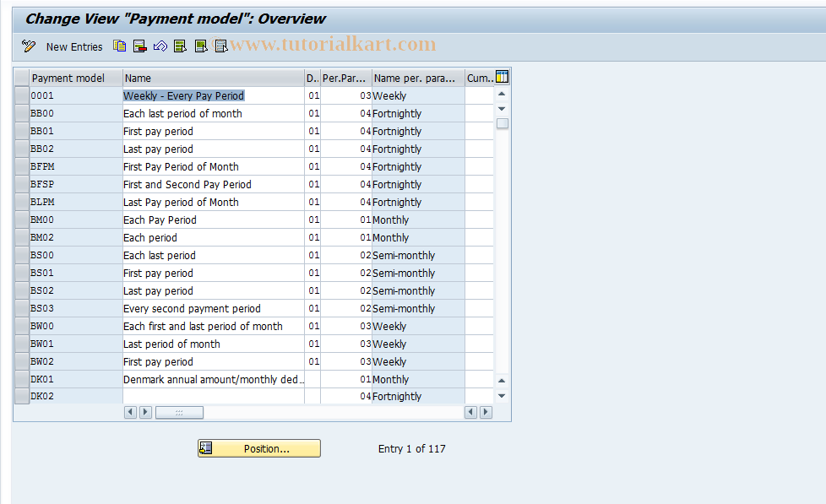Click payment model cell BW02
Viewport: 826px width, 504px height.
pyautogui.click(x=76, y=361)
